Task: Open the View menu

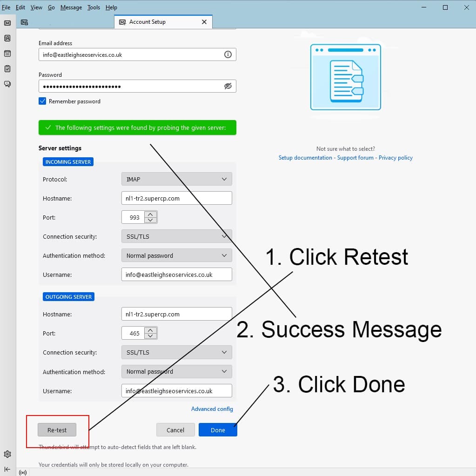Action: pos(36,7)
